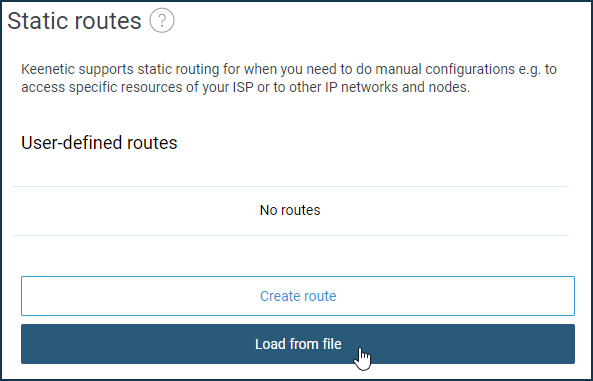The width and height of the screenshot is (593, 381).
Task: Click the Static routes page heading
Action: (74, 21)
